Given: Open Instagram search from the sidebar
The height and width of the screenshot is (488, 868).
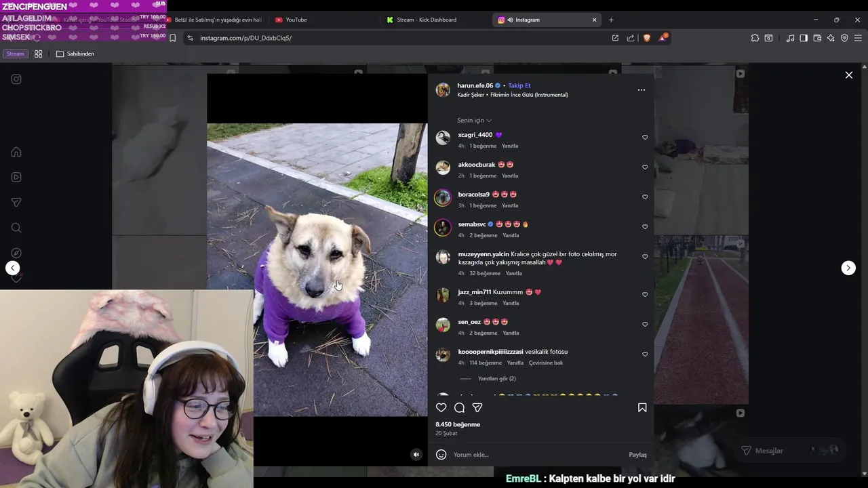Looking at the screenshot, I should (x=16, y=228).
